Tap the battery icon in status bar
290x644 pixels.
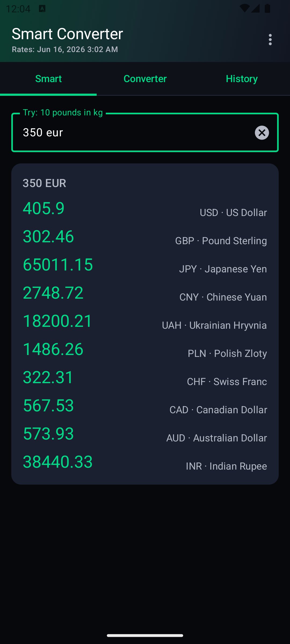267,8
